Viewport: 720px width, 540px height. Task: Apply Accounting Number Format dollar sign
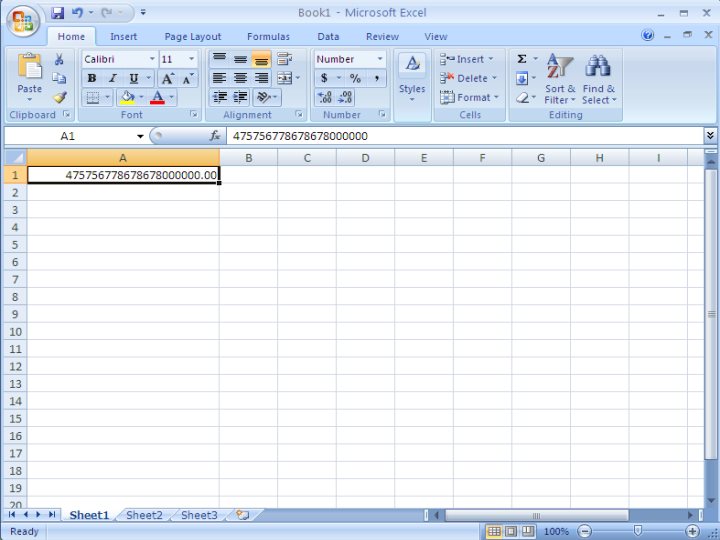[x=324, y=79]
